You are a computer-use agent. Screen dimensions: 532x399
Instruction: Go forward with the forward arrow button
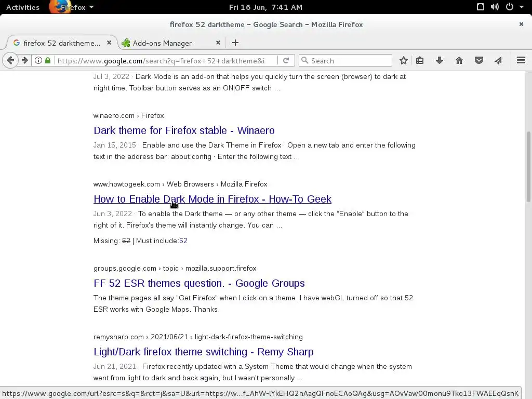coord(25,60)
